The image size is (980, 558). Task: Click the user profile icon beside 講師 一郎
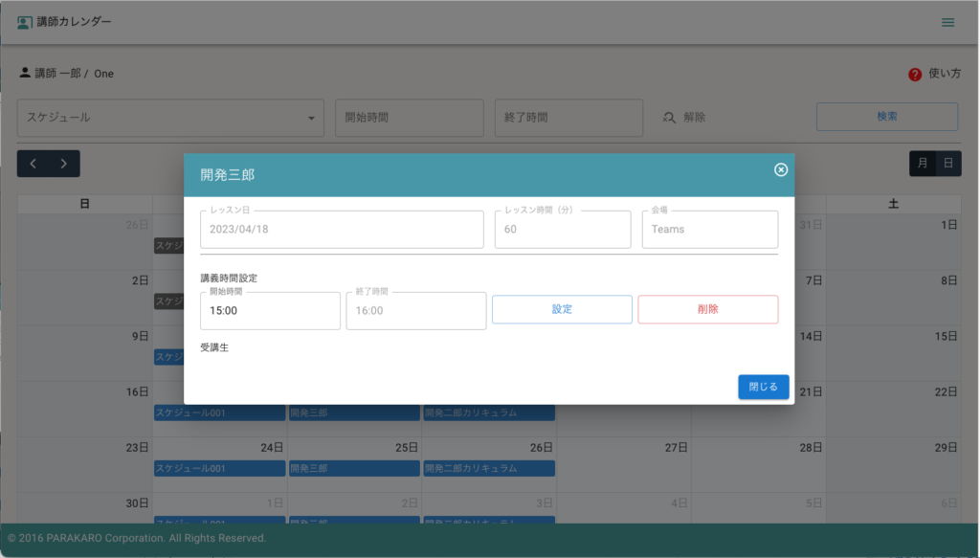25,73
